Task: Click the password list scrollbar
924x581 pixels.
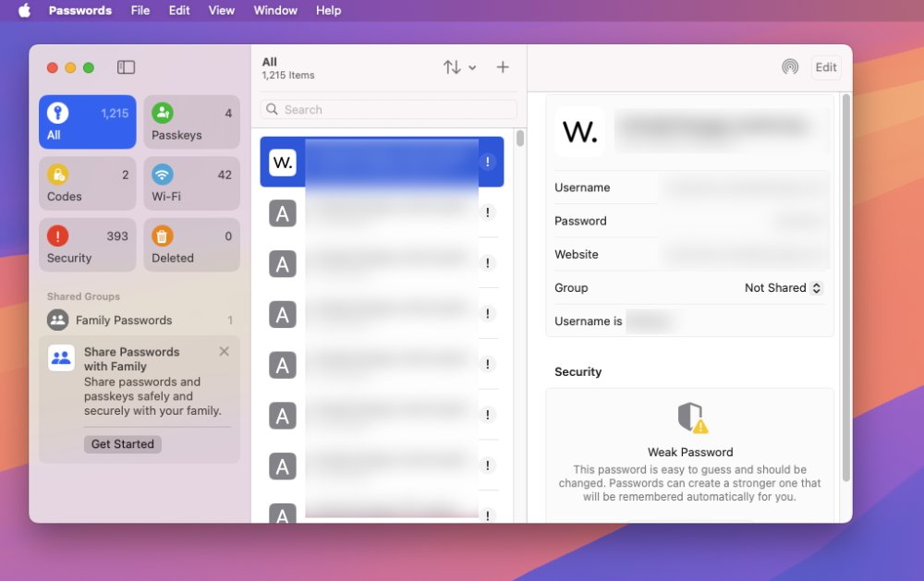Action: coord(519,139)
